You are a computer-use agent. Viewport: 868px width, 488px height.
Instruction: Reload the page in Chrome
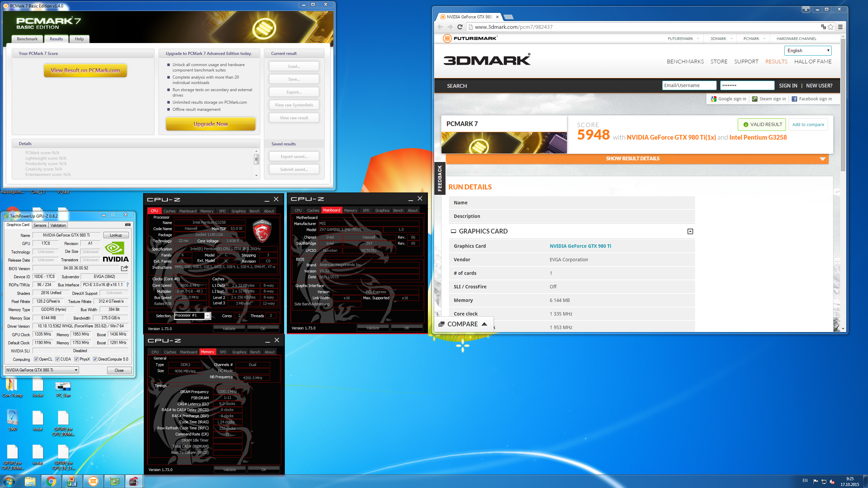pos(460,27)
